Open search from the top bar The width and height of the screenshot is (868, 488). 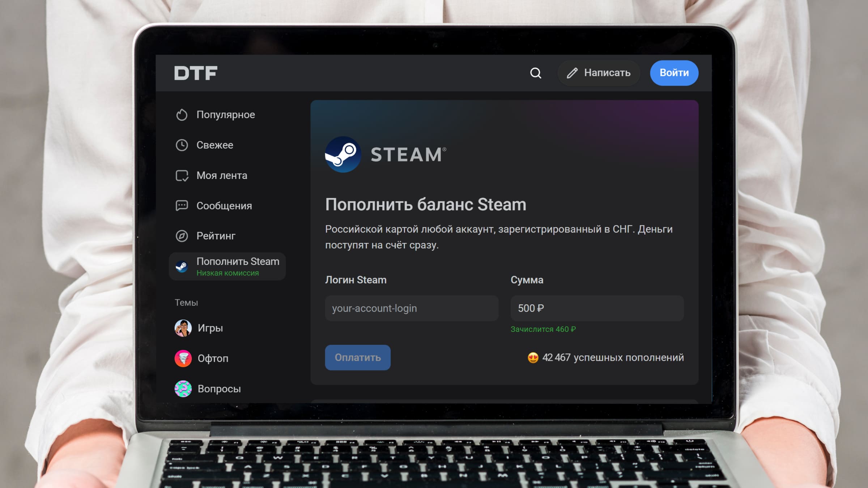pos(536,73)
